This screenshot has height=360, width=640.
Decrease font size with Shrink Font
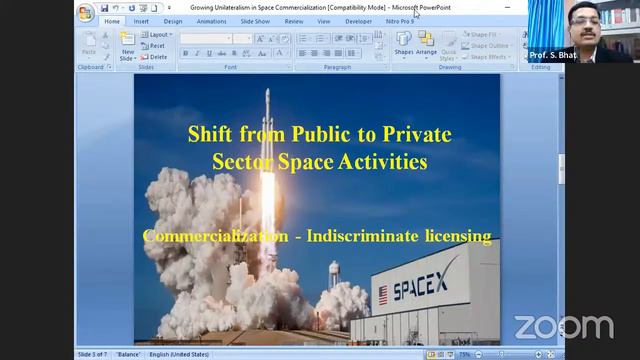click(x=271, y=39)
